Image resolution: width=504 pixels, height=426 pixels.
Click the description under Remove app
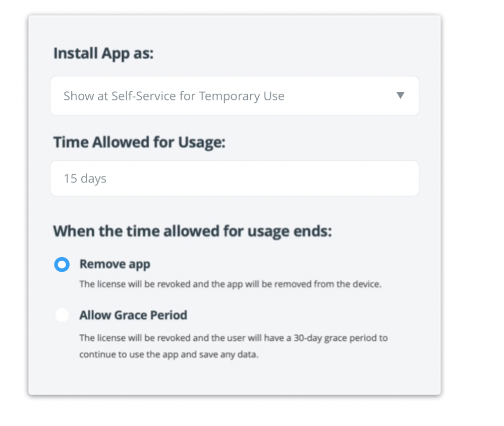point(230,284)
